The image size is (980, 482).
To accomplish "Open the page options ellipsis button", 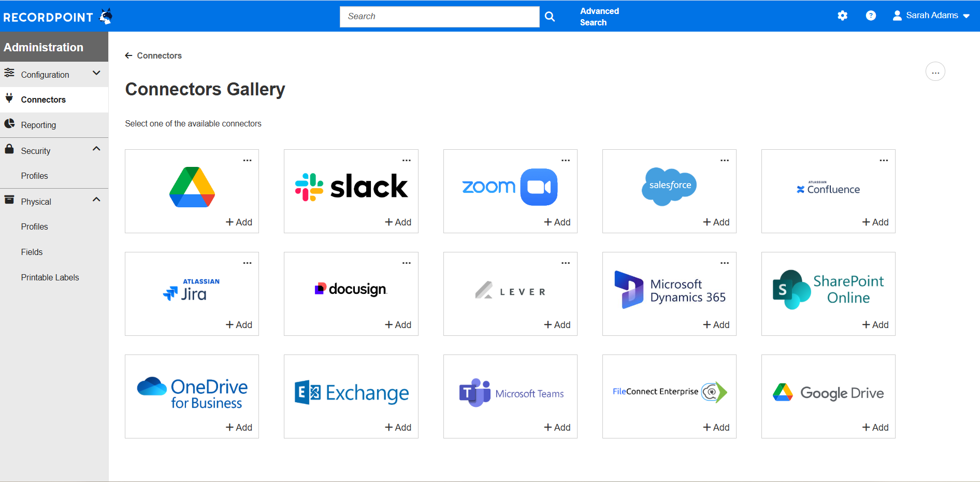I will click(x=935, y=72).
